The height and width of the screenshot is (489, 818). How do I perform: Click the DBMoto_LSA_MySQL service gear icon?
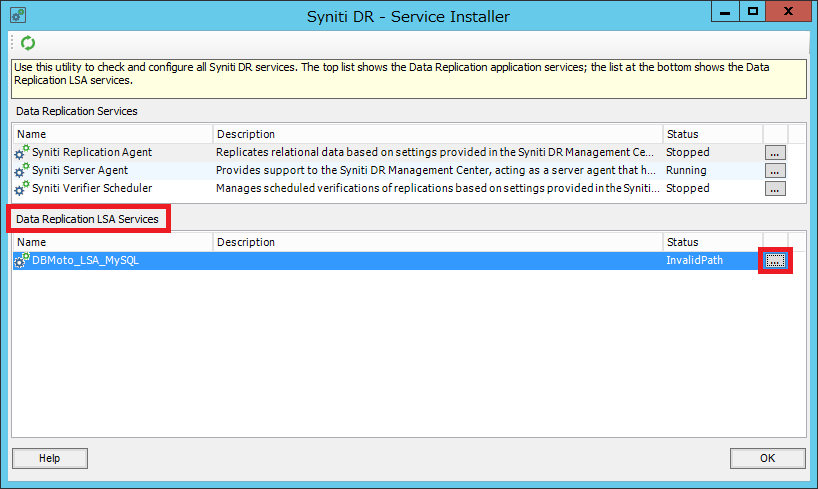tap(21, 260)
